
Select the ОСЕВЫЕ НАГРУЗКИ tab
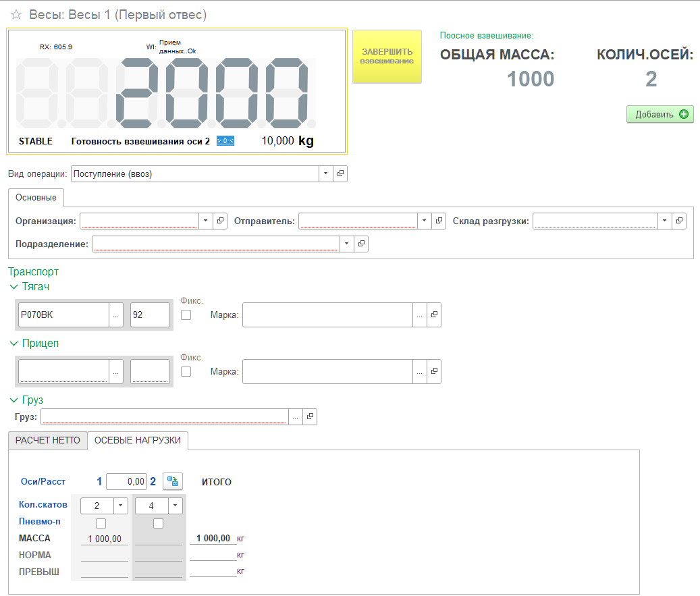pyautogui.click(x=138, y=441)
